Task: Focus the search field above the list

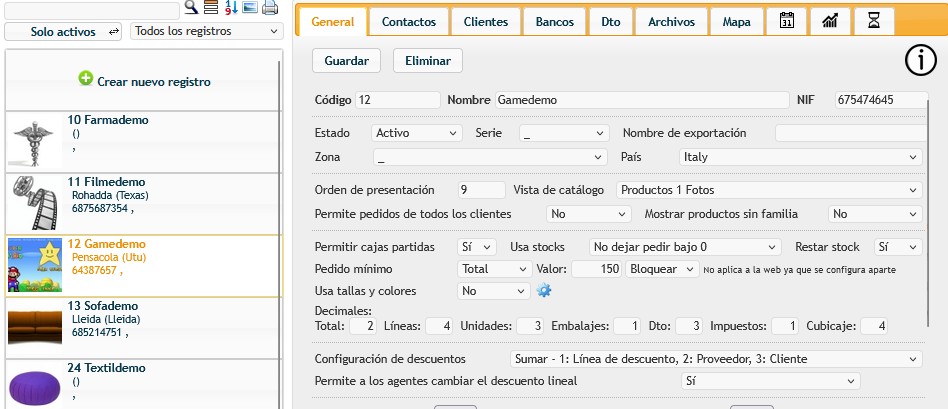Action: 92,10
